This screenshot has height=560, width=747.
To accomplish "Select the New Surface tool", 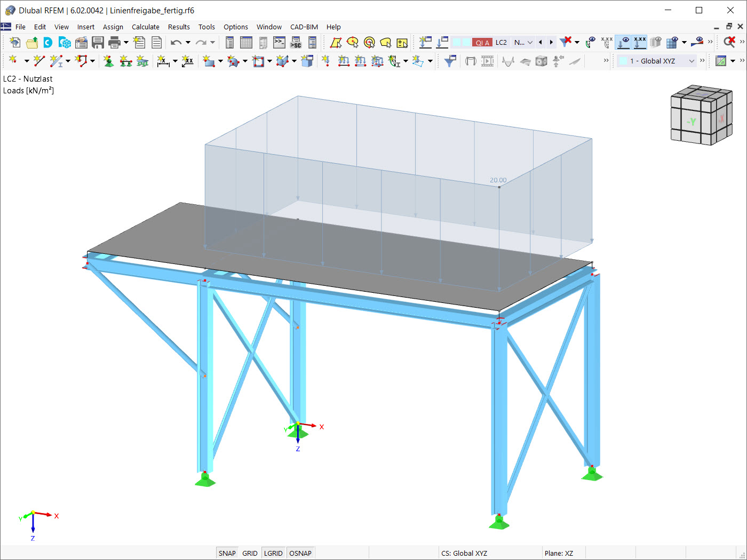I will coord(210,61).
